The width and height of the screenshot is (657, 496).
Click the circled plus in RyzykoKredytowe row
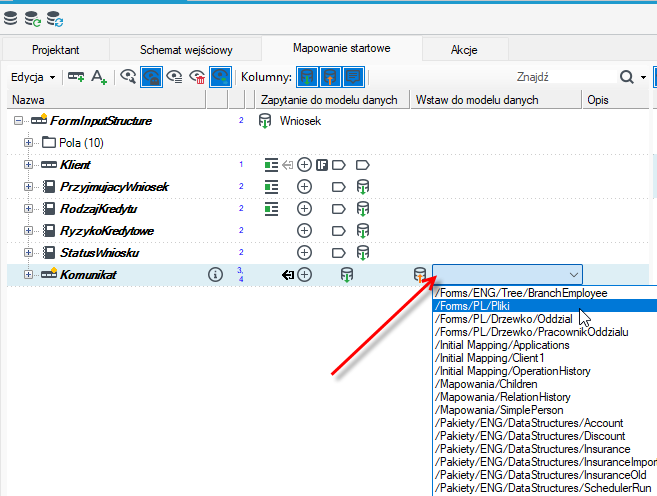[304, 230]
